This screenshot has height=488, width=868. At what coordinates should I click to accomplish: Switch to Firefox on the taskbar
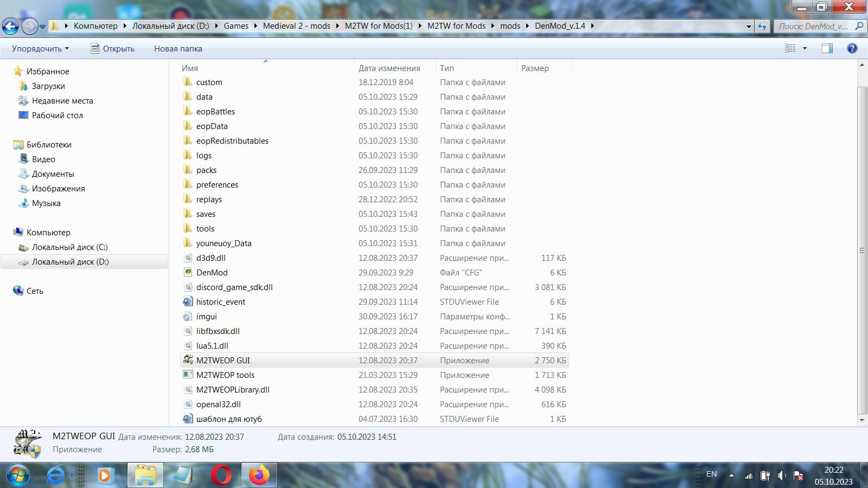pyautogui.click(x=259, y=476)
